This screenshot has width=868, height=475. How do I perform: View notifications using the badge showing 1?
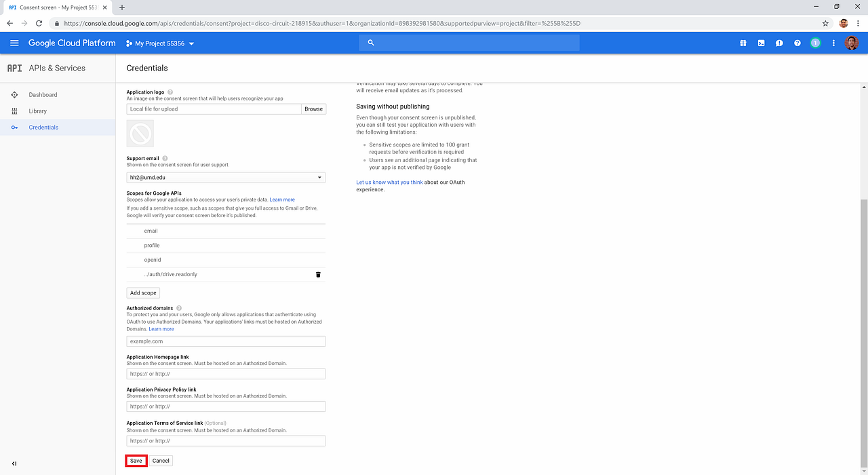[815, 43]
